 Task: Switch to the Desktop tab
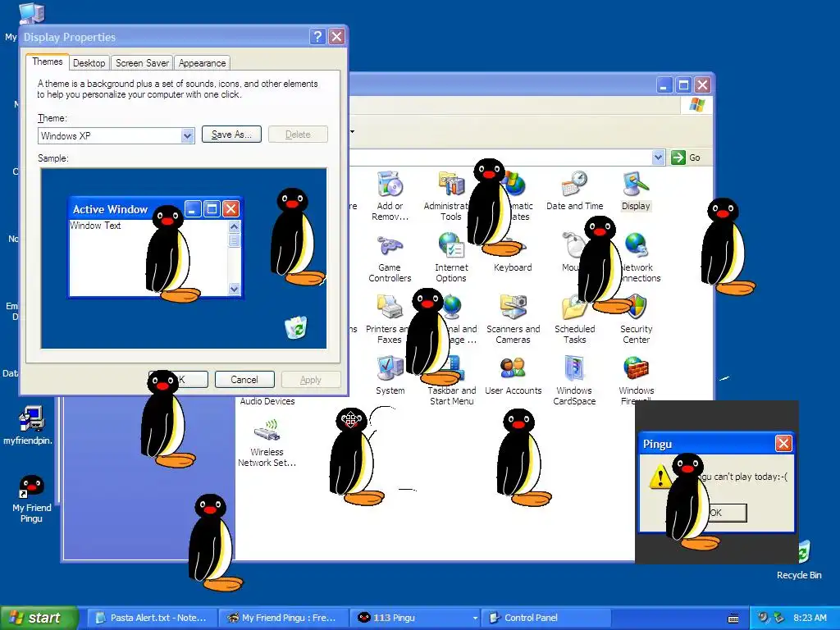(89, 63)
